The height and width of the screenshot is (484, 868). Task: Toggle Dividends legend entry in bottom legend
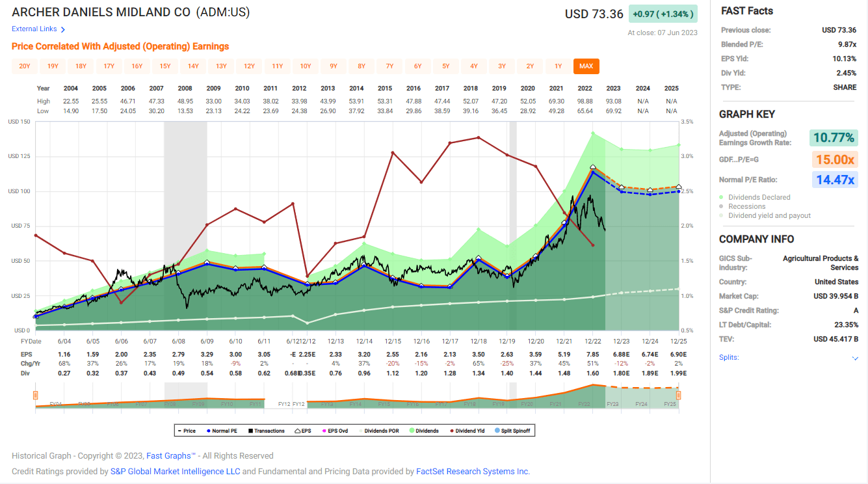[423, 431]
